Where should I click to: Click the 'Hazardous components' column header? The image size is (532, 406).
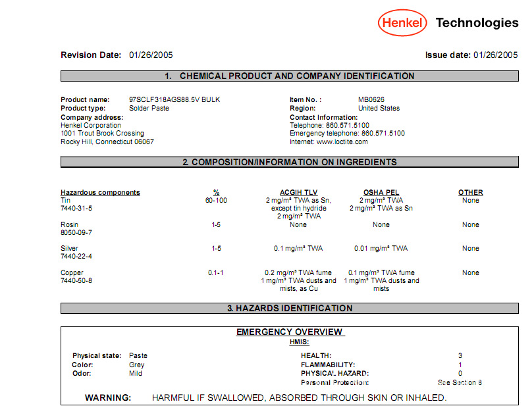click(100, 192)
